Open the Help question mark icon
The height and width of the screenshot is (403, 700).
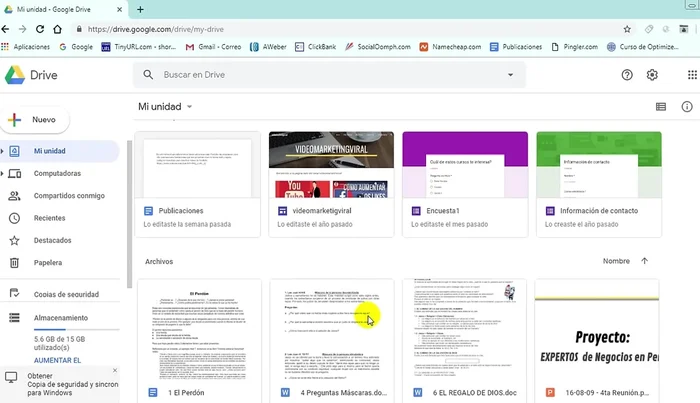pos(627,75)
